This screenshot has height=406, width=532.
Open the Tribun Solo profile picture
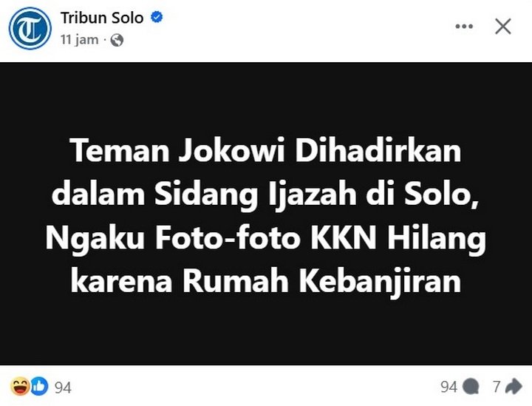(30, 28)
